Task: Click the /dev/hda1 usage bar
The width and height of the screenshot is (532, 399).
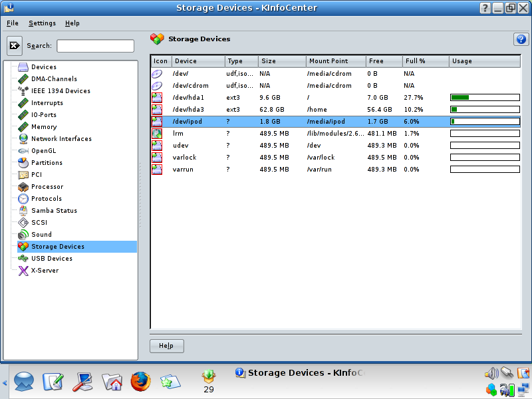Action: (485, 98)
